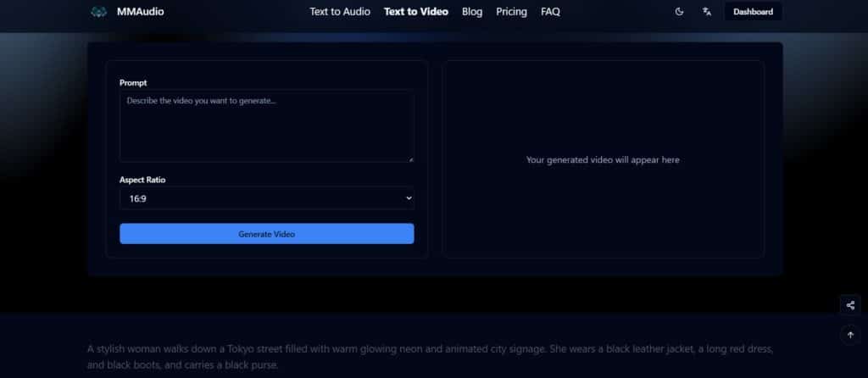The image size is (868, 378).
Task: Click the scroll-to-top arrow icon
Action: pyautogui.click(x=850, y=335)
